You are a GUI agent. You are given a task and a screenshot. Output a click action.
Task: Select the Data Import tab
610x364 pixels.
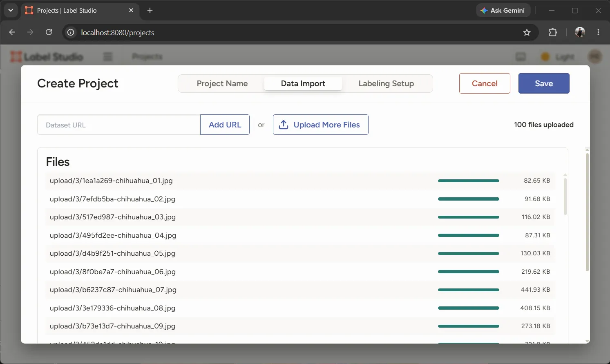[x=303, y=83]
